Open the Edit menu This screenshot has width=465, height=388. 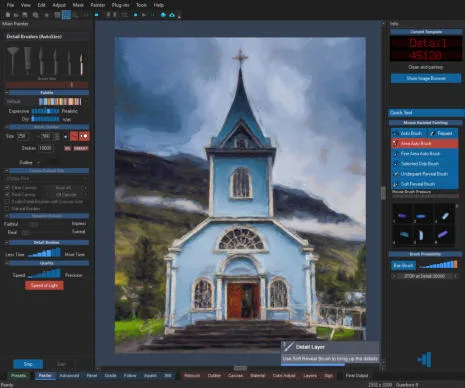coord(41,5)
